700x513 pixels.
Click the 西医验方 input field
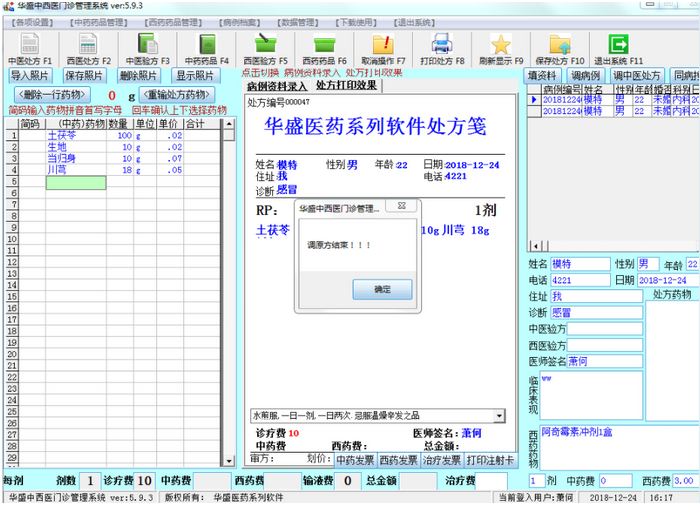pyautogui.click(x=605, y=345)
